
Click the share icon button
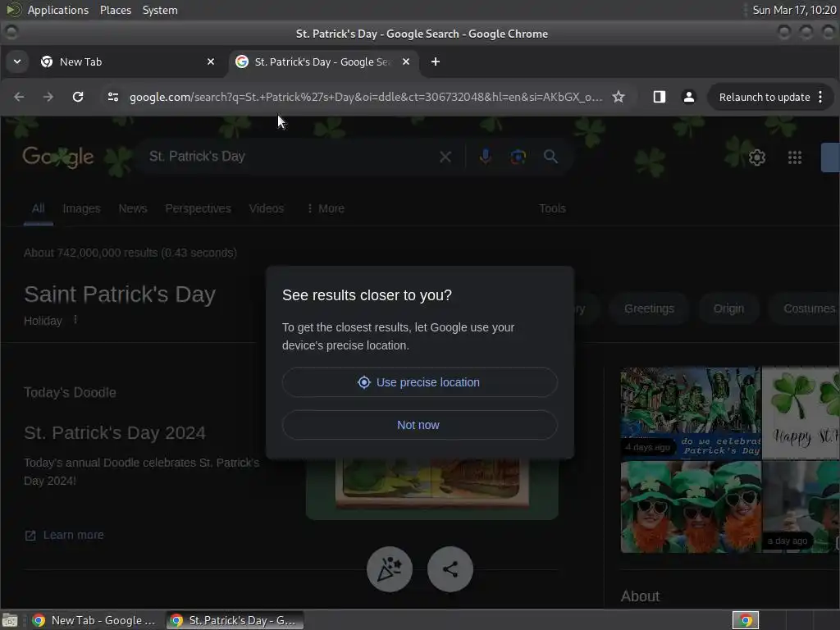[x=450, y=569]
